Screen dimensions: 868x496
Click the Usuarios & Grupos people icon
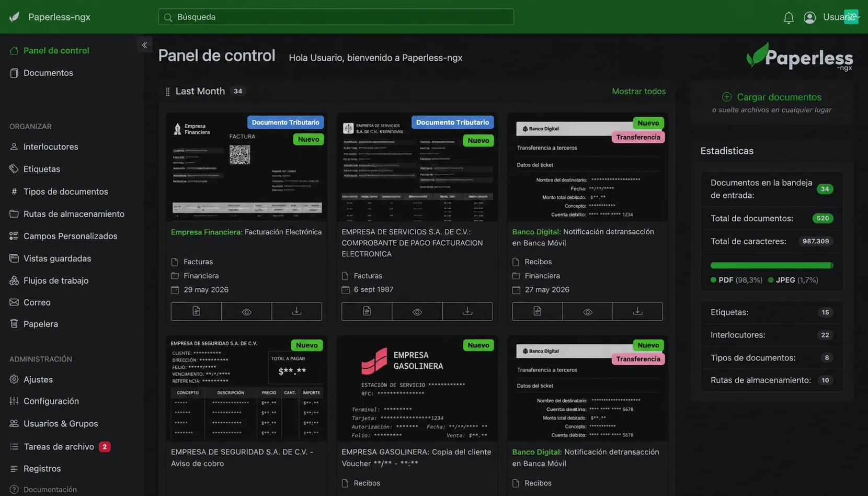[14, 423]
